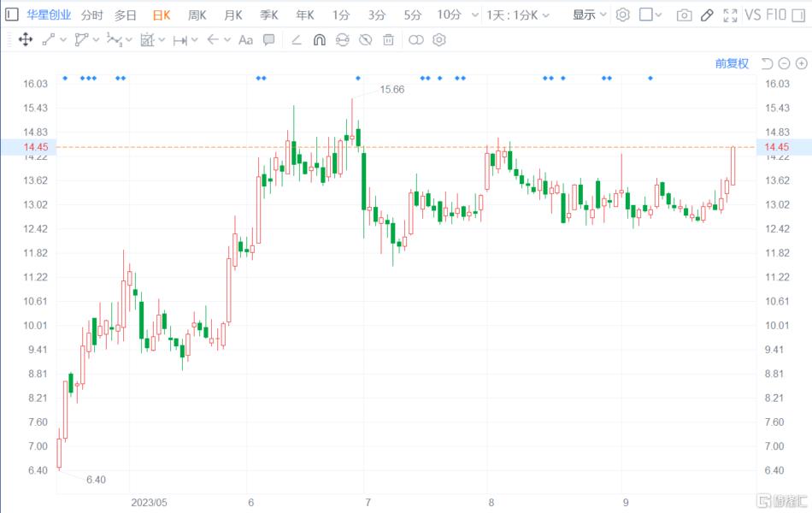Image resolution: width=812 pixels, height=513 pixels.
Task: Select the polygon shape drawing tool
Action: [81, 40]
